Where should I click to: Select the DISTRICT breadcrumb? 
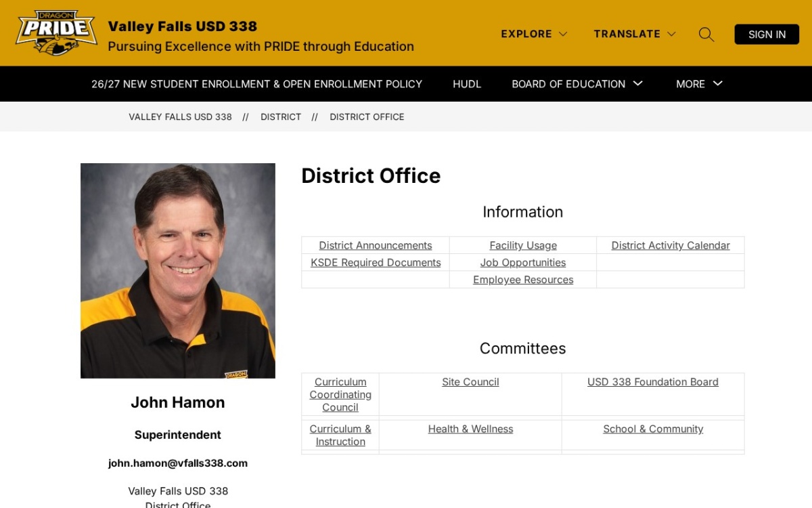tap(281, 117)
